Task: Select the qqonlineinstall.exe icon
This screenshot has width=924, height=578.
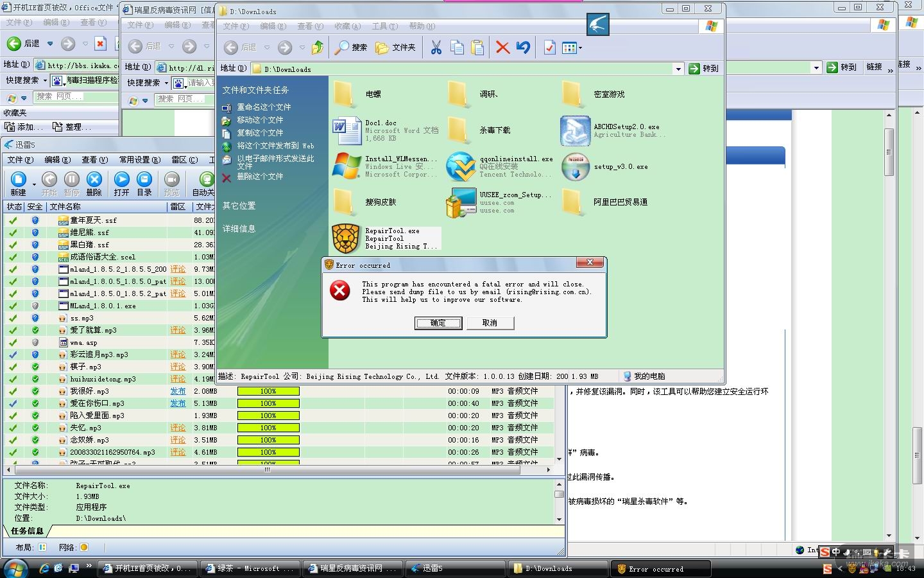Action: tap(460, 166)
